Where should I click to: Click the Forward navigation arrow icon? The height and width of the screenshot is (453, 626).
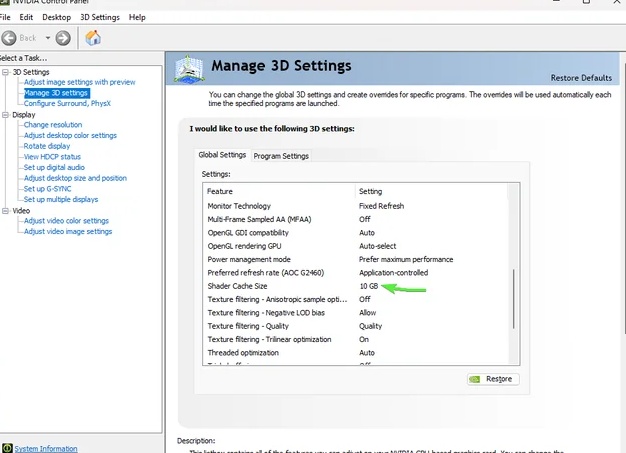coord(63,38)
